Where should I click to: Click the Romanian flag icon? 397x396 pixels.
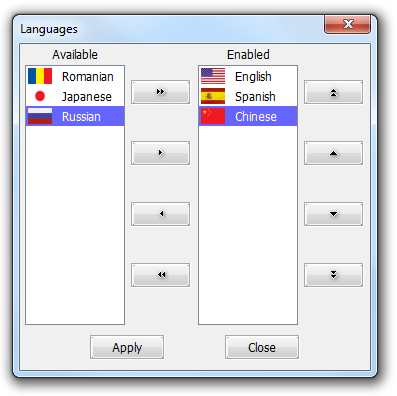point(40,76)
